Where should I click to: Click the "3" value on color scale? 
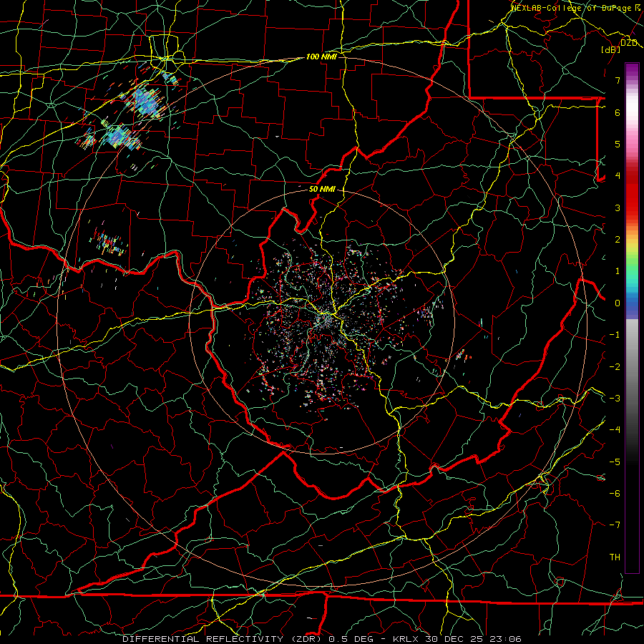pos(618,208)
